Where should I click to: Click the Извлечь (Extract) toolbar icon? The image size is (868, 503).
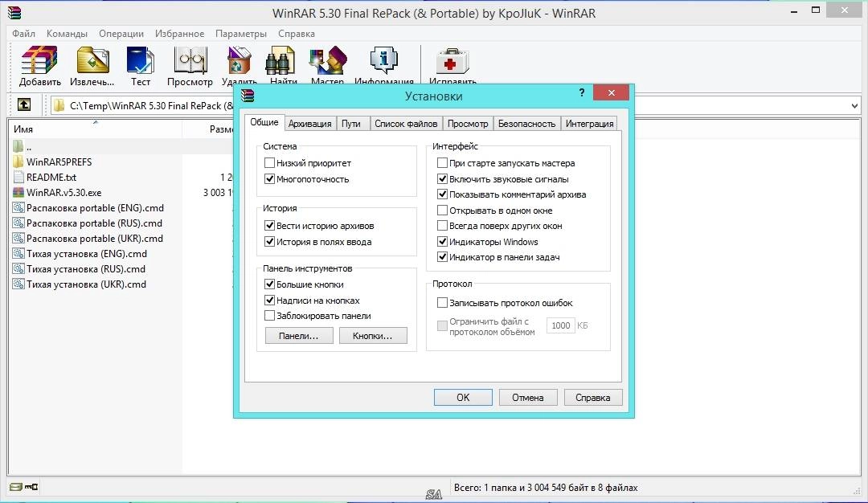(x=92, y=60)
